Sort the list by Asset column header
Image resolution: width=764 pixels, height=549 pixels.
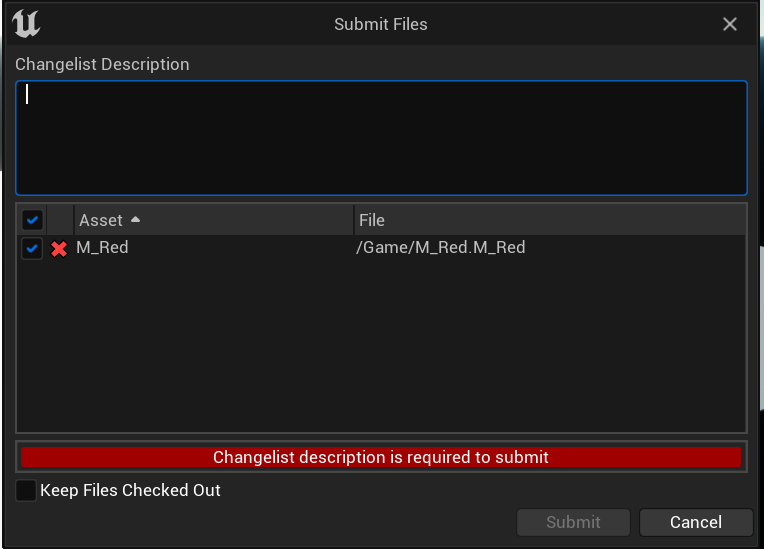[101, 220]
